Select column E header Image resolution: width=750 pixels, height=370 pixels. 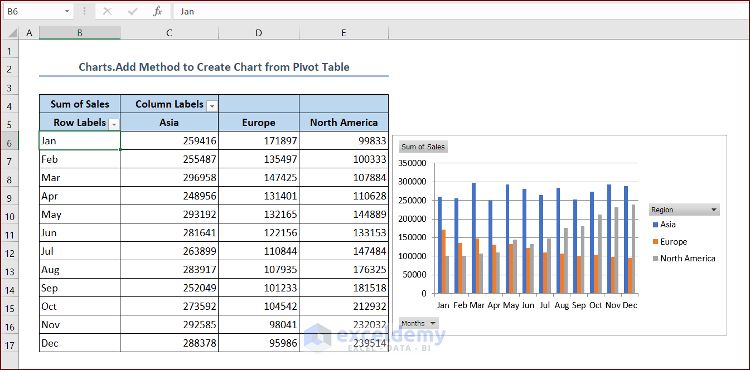point(344,33)
